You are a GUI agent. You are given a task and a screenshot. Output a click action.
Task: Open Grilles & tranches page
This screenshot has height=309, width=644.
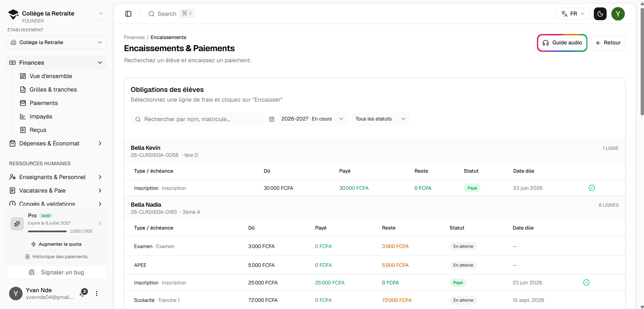tap(53, 90)
